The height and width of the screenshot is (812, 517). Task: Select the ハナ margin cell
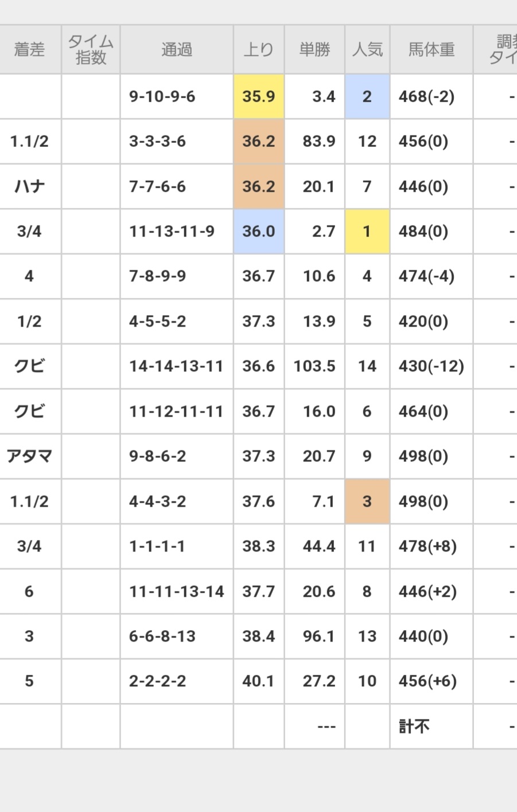pyautogui.click(x=29, y=187)
